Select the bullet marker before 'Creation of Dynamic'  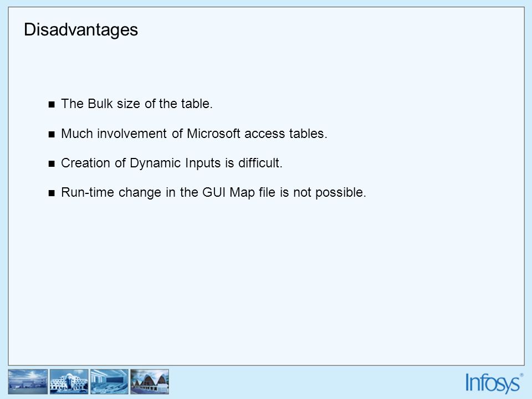(52, 164)
